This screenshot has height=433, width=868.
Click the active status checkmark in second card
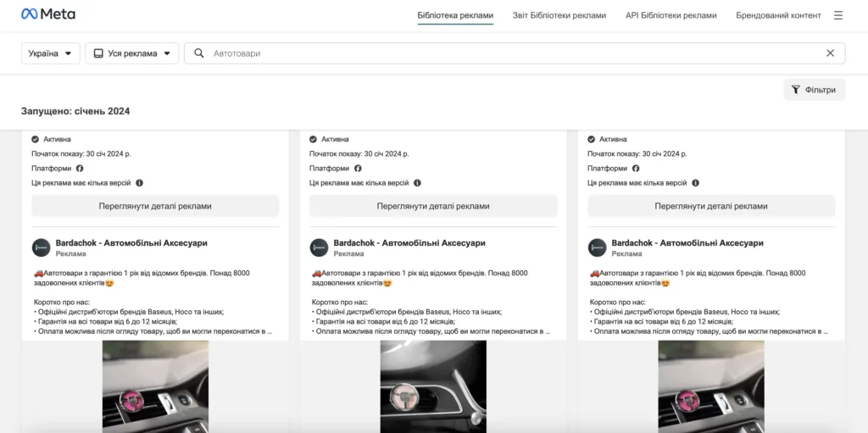pos(314,139)
